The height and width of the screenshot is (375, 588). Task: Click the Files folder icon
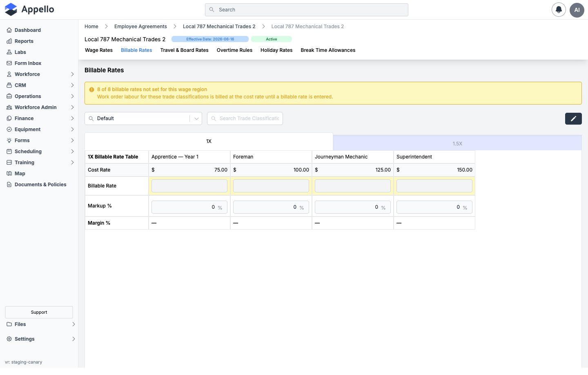[9, 324]
